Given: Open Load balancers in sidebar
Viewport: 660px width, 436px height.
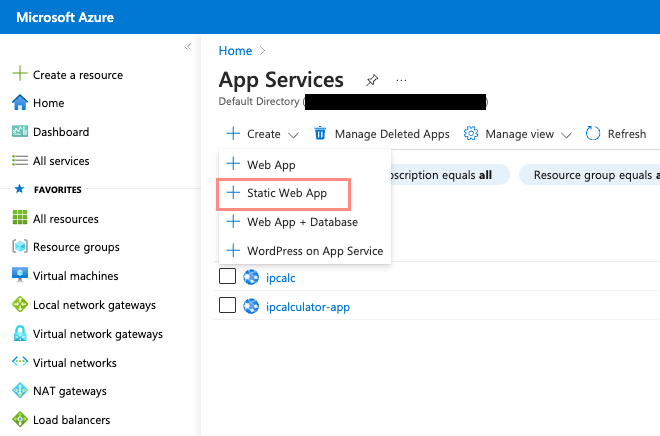Looking at the screenshot, I should coord(71,420).
